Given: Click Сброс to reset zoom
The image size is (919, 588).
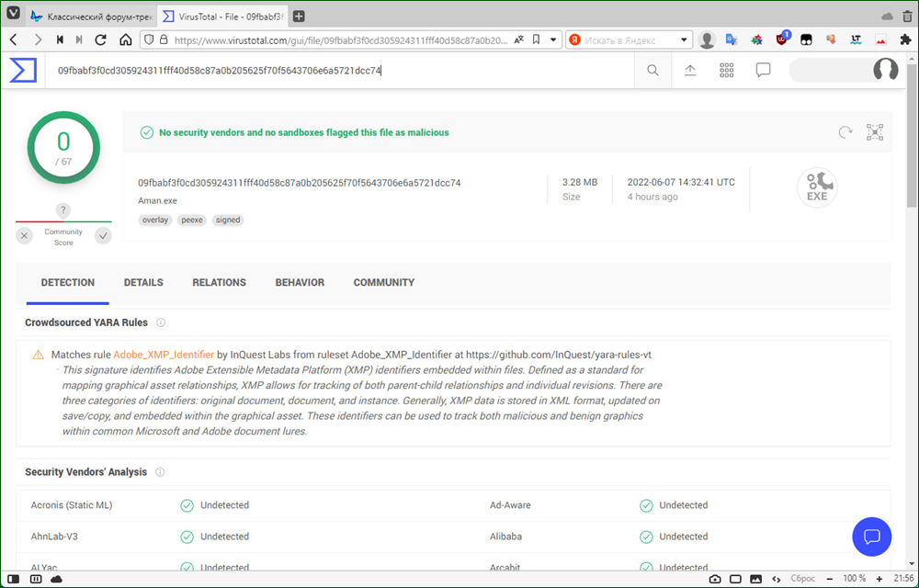Looking at the screenshot, I should tap(802, 579).
